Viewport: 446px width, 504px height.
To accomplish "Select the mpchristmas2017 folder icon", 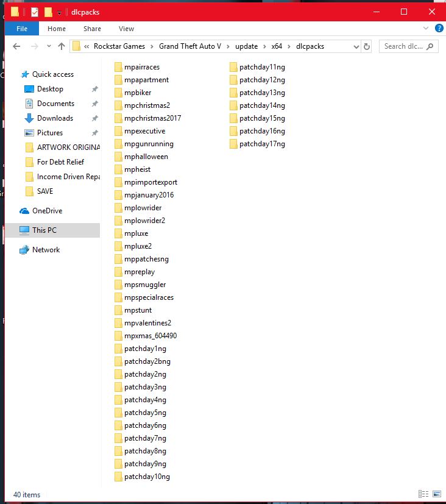I will (118, 118).
